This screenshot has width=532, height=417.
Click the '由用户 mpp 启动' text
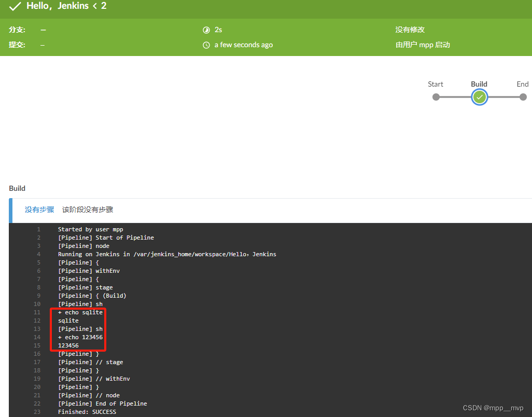(x=423, y=45)
